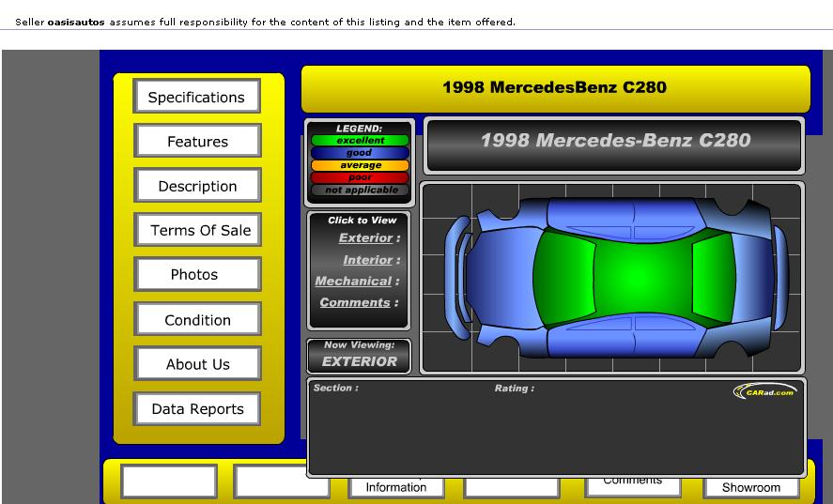This screenshot has width=833, height=504.
Task: Click the seller name oasisautos
Action: pyautogui.click(x=76, y=22)
